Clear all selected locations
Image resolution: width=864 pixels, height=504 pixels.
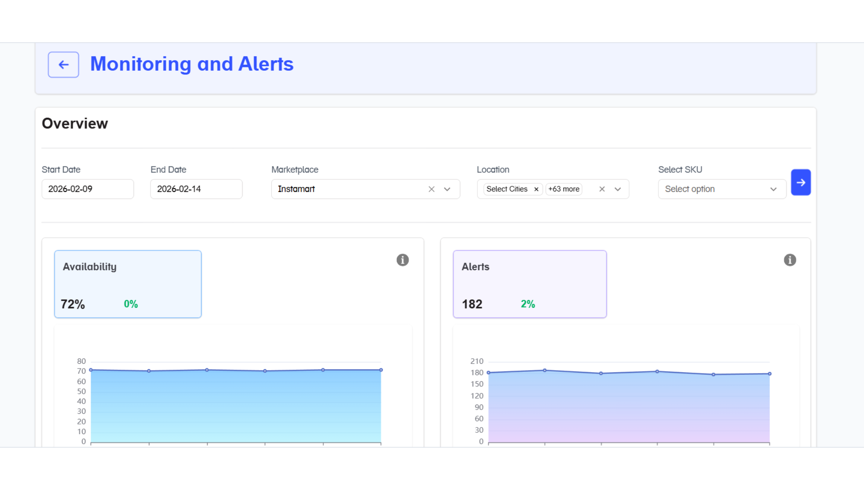(x=602, y=189)
